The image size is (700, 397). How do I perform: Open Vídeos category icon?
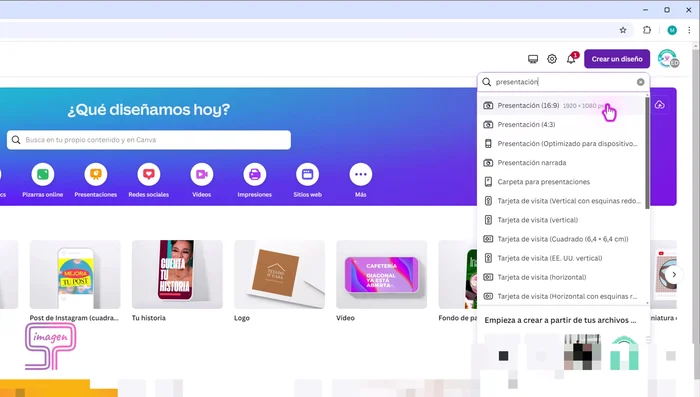click(201, 175)
